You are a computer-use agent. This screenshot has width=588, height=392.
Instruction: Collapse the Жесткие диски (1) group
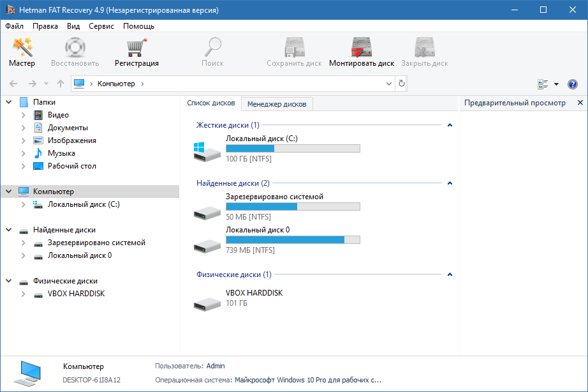click(x=450, y=125)
